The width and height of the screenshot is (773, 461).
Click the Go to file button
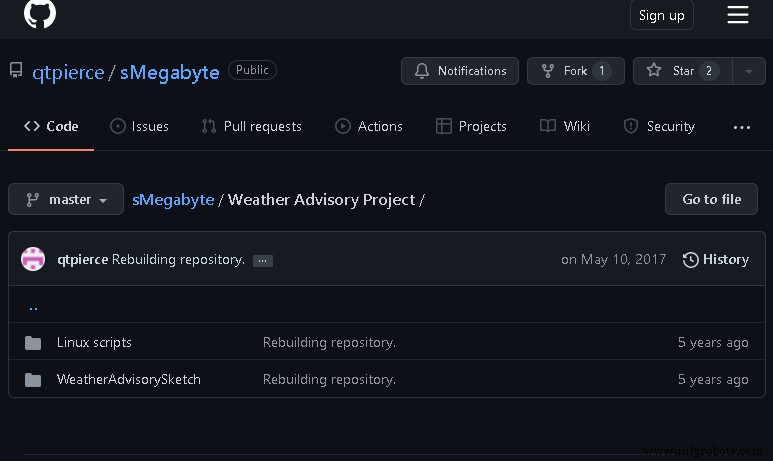pyautogui.click(x=711, y=199)
